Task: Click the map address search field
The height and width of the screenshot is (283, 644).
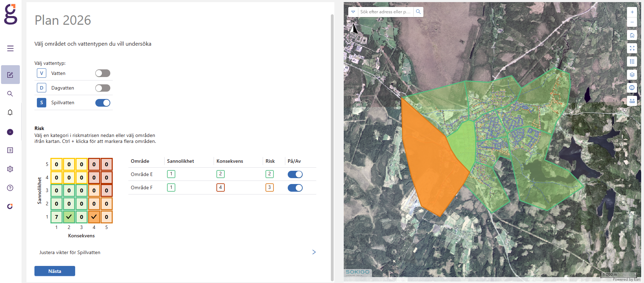Action: (x=385, y=12)
